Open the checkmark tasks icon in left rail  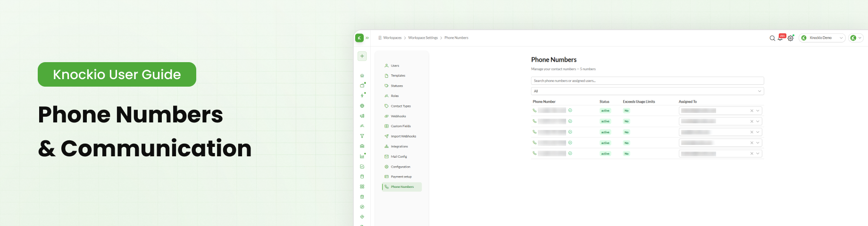coord(362,166)
